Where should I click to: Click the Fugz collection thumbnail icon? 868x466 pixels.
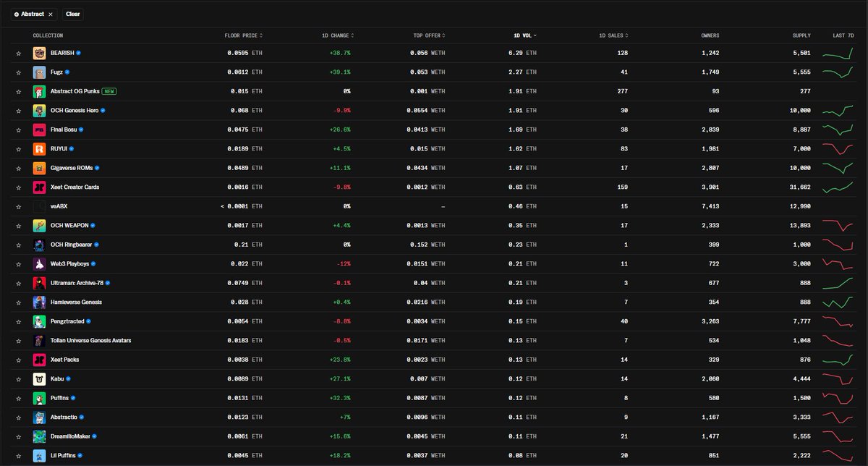click(38, 72)
